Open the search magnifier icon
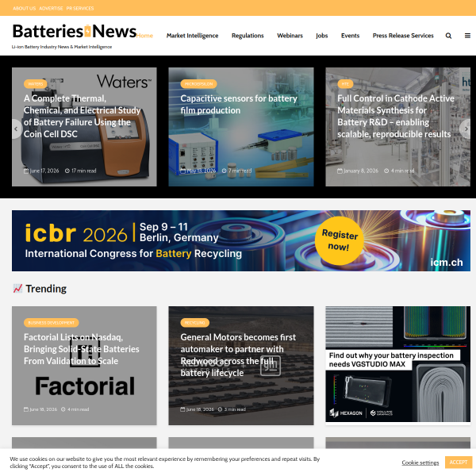The width and height of the screenshot is (476, 476). point(448,36)
